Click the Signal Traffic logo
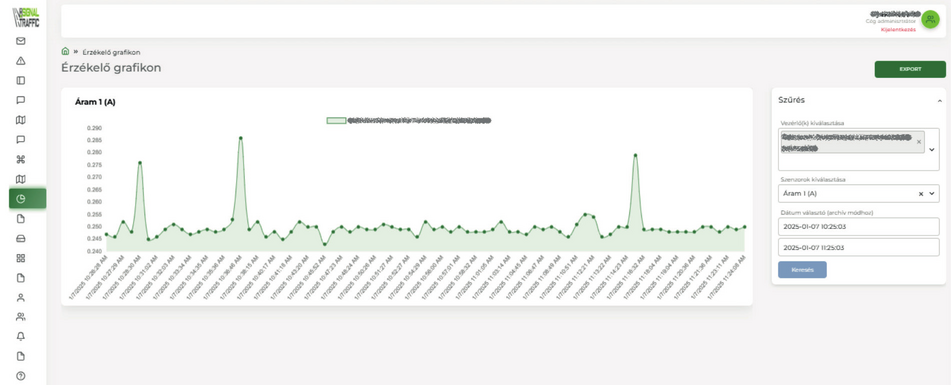The width and height of the screenshot is (951, 385). point(26,18)
